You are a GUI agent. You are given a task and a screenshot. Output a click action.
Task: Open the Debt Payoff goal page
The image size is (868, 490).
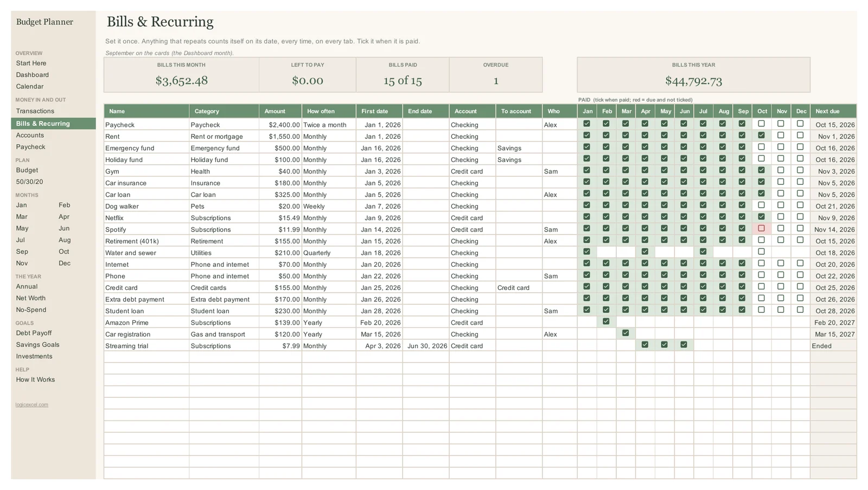coord(34,333)
